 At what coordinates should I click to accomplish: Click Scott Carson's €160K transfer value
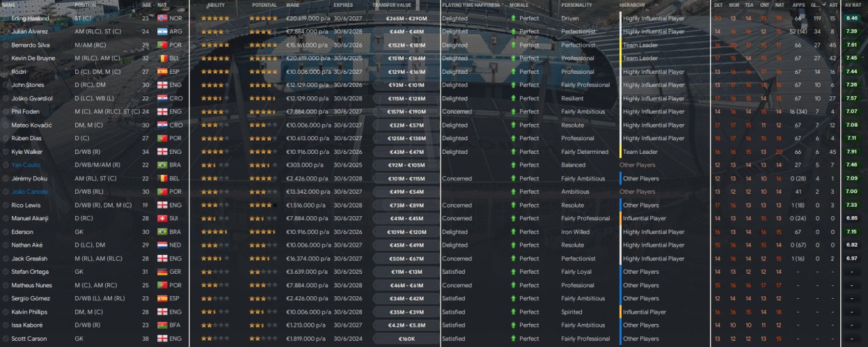click(x=406, y=339)
